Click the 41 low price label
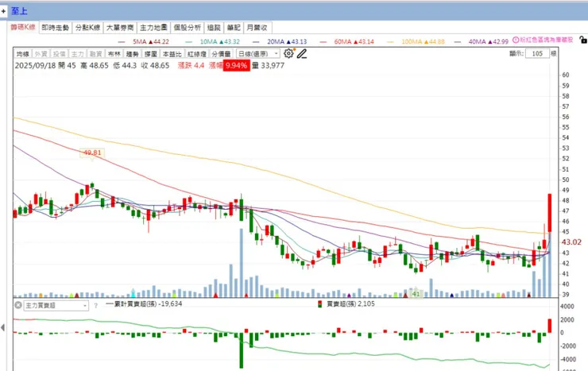This screenshot has height=371, width=588. (416, 294)
